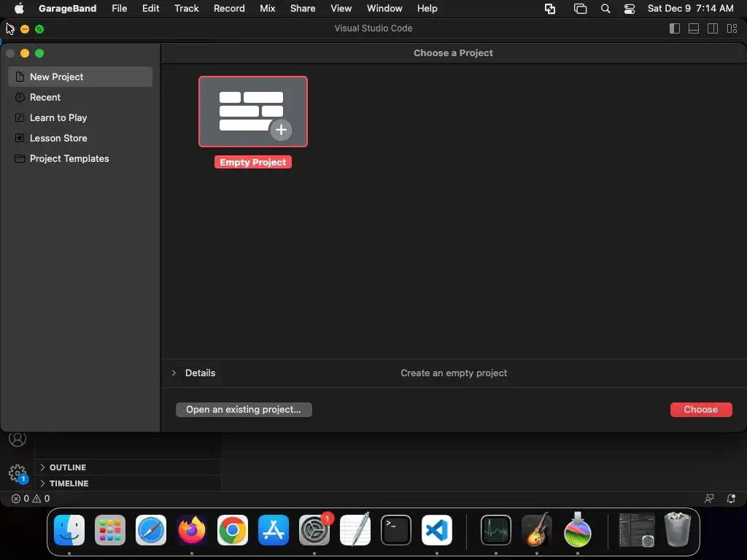Launch Firefox from the Dock

pyautogui.click(x=192, y=531)
